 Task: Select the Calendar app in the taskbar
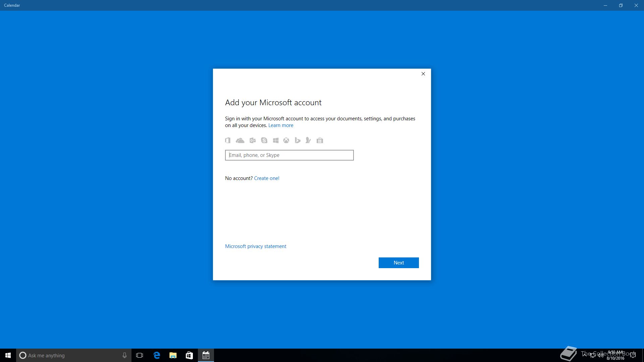[206, 355]
